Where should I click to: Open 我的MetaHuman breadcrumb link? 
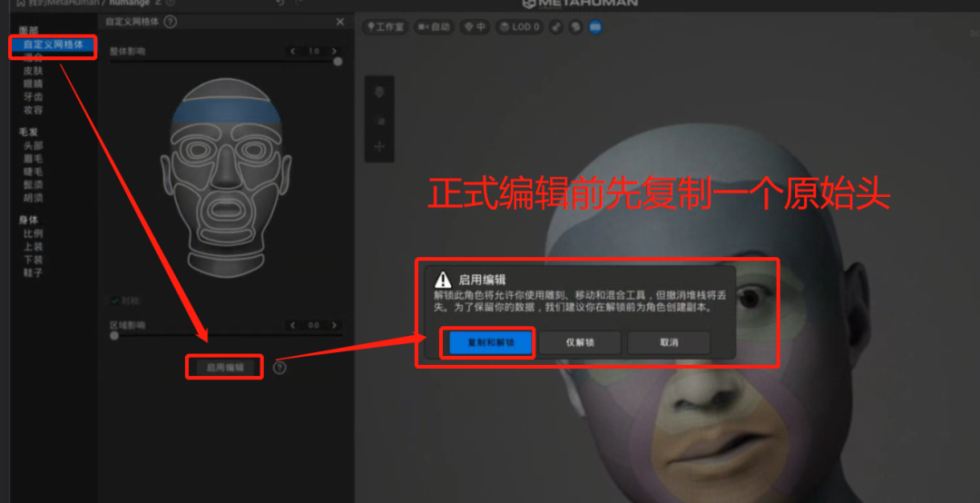[x=63, y=3]
